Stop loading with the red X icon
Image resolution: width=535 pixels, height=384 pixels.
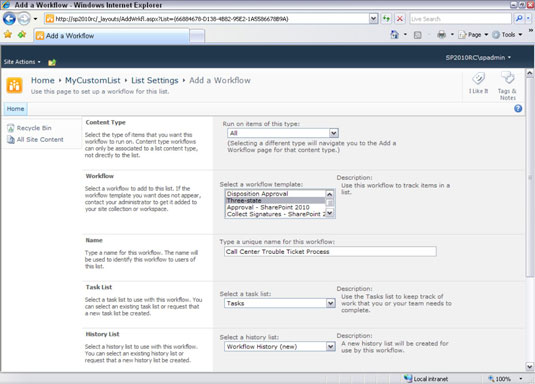[x=400, y=19]
